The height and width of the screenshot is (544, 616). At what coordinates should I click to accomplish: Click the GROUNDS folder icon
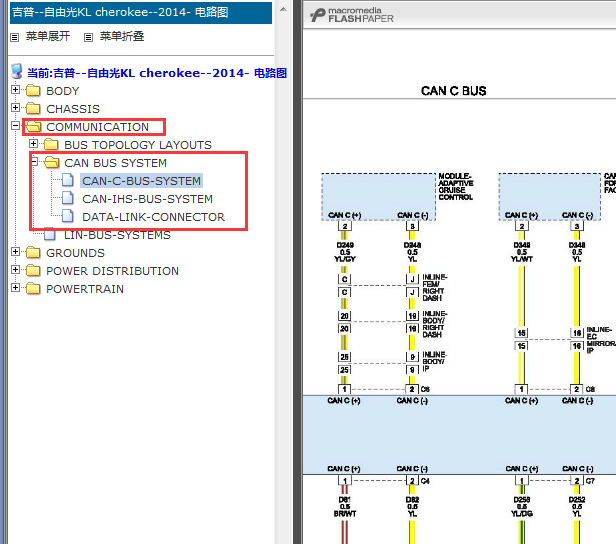pos(33,253)
